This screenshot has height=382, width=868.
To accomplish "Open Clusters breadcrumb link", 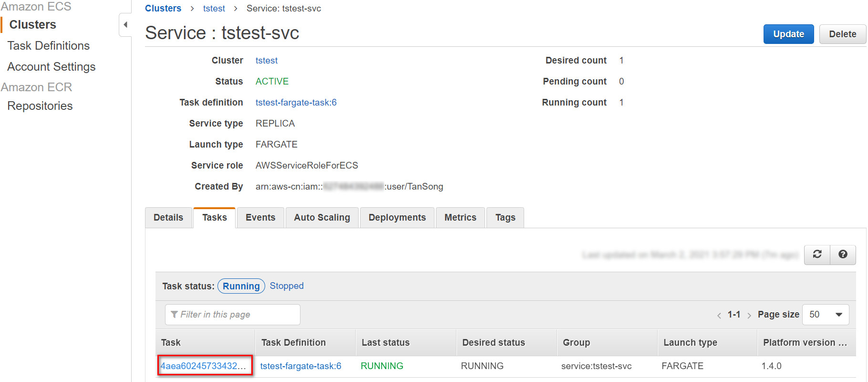I will tap(163, 9).
